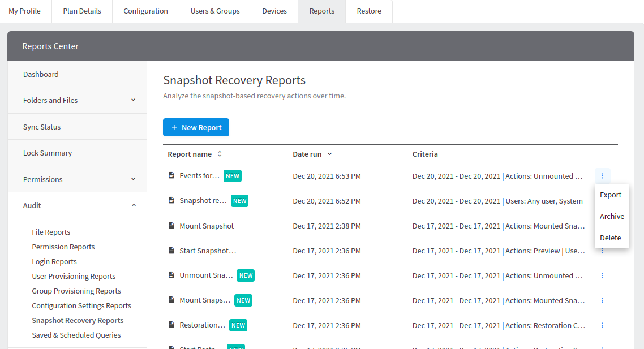Click the file icon next to Events for… report
Image resolution: width=644 pixels, height=349 pixels.
click(171, 176)
